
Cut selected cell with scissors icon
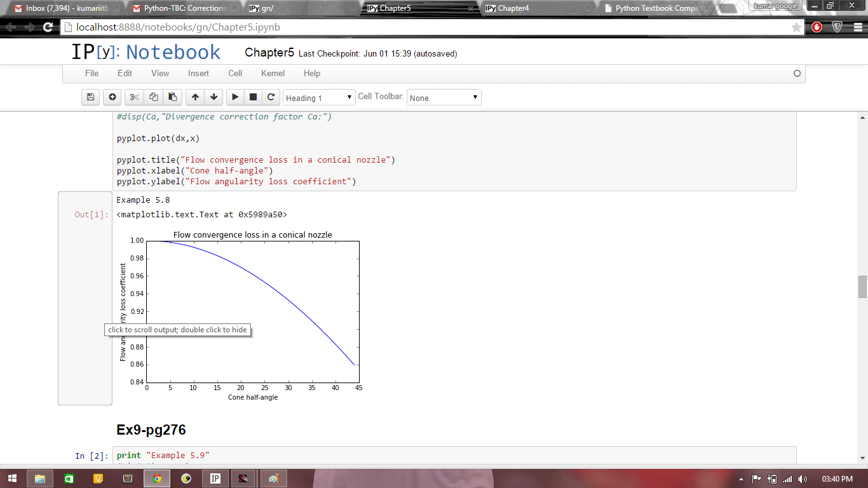click(x=134, y=97)
